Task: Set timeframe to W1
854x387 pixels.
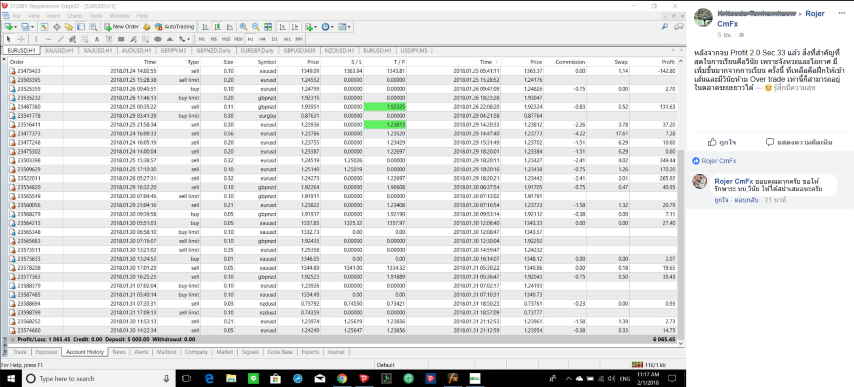Action: click(x=287, y=39)
